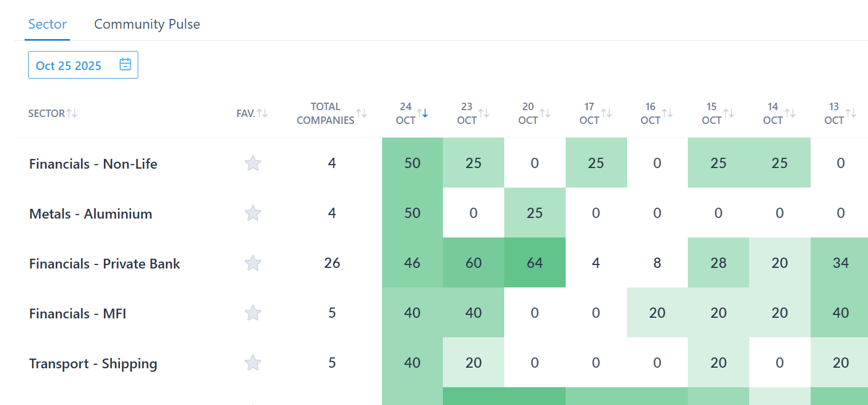868x405 pixels.
Task: Sort by the Fav. column arrows
Action: click(x=262, y=113)
